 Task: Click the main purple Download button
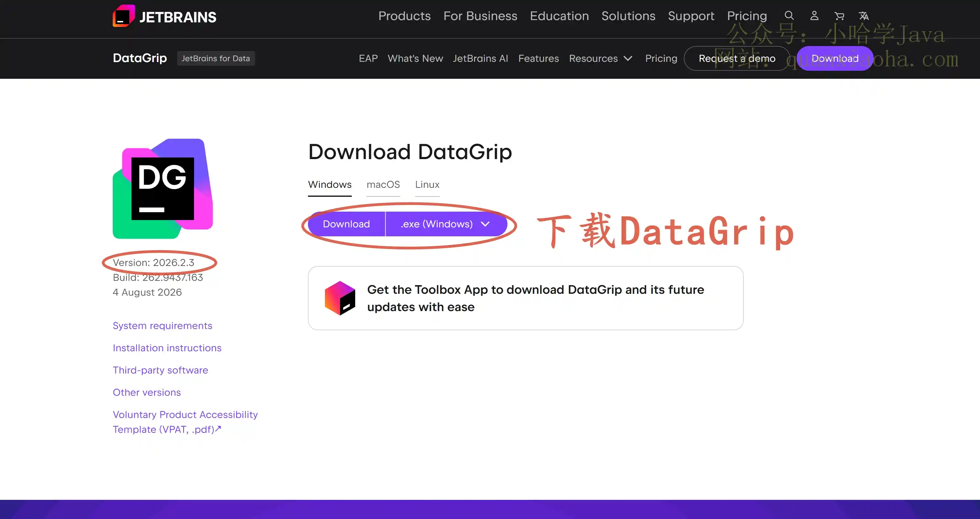pyautogui.click(x=346, y=224)
